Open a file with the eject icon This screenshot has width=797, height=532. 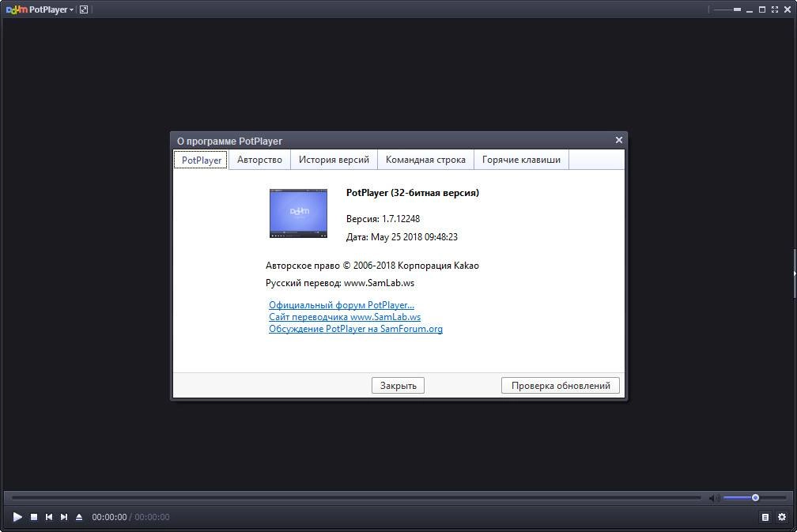79,517
